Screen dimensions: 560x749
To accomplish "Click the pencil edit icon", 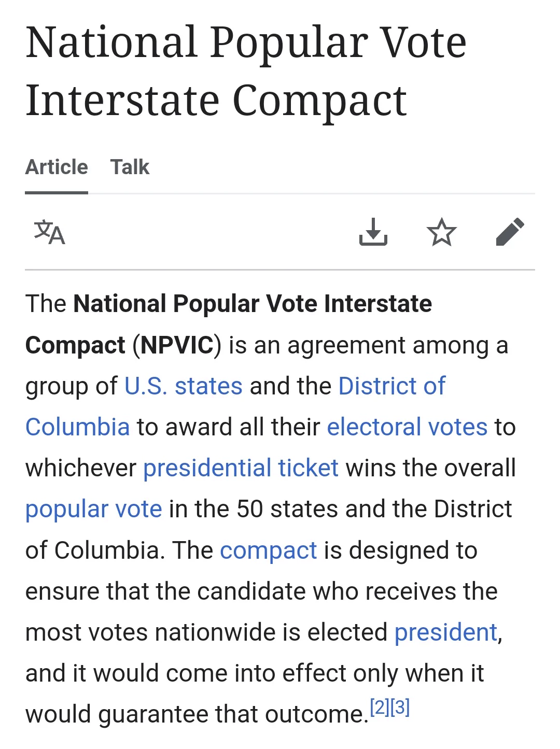I will (510, 232).
